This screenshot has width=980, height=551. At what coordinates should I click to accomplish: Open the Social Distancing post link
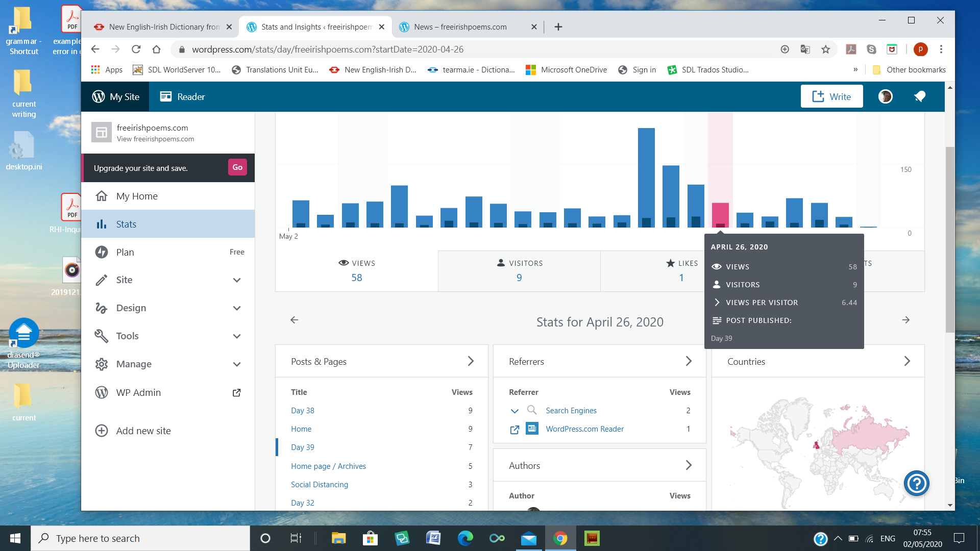point(320,484)
